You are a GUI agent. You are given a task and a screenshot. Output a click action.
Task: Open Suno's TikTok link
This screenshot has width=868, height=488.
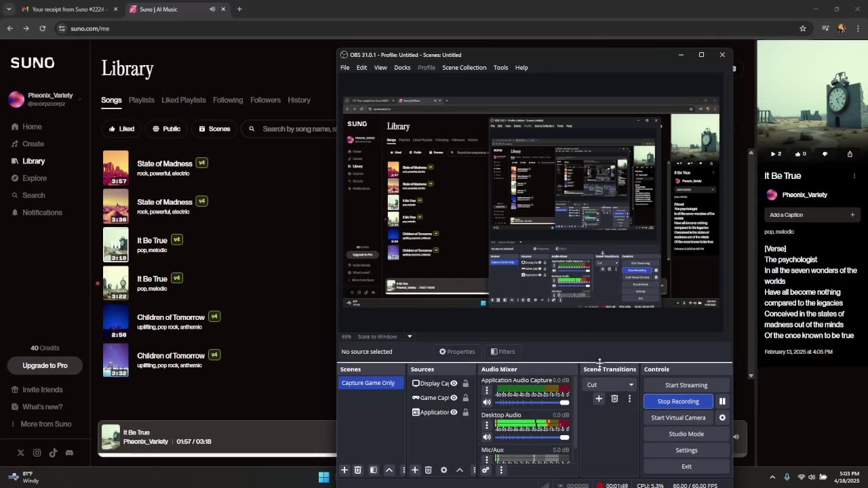click(53, 453)
